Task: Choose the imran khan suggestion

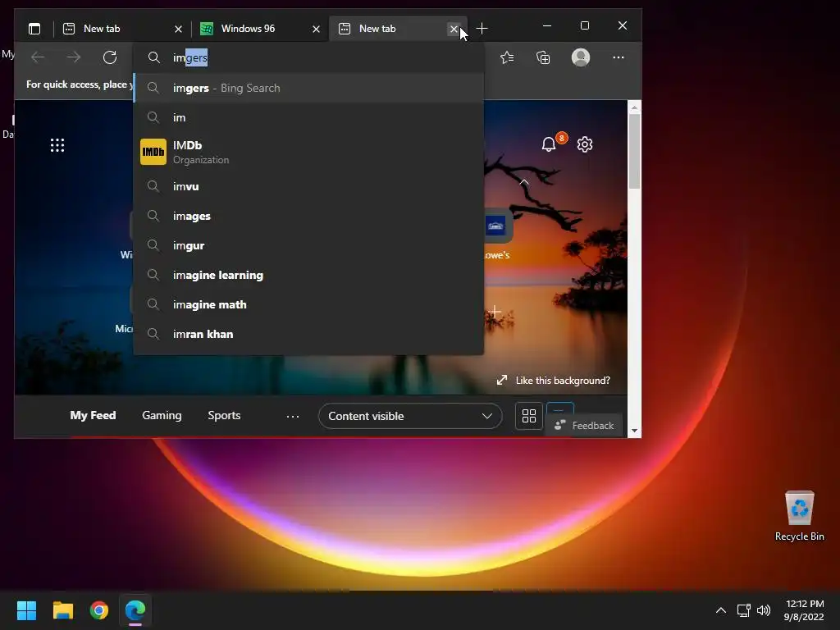Action: tap(308, 334)
